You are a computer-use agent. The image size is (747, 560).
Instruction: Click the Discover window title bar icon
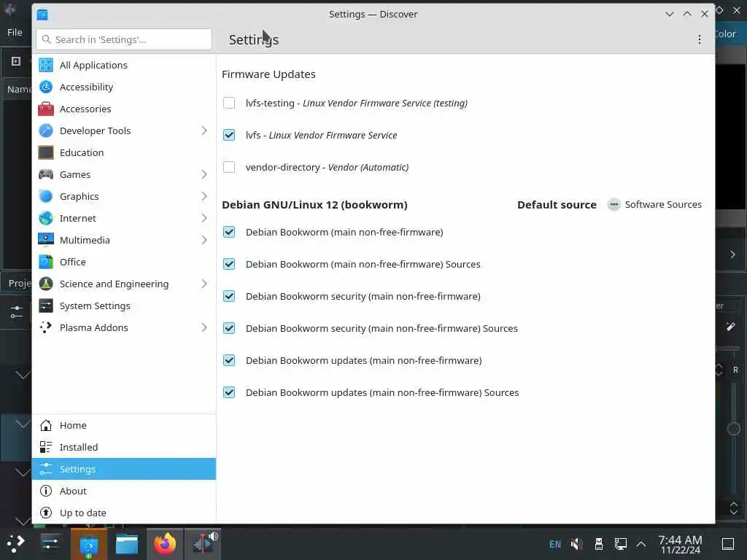tap(42, 15)
